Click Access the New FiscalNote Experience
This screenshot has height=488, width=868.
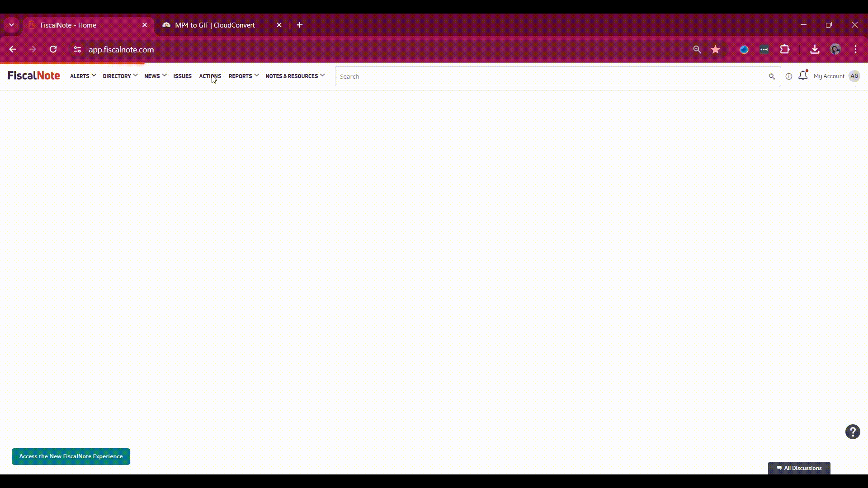[71, 456]
